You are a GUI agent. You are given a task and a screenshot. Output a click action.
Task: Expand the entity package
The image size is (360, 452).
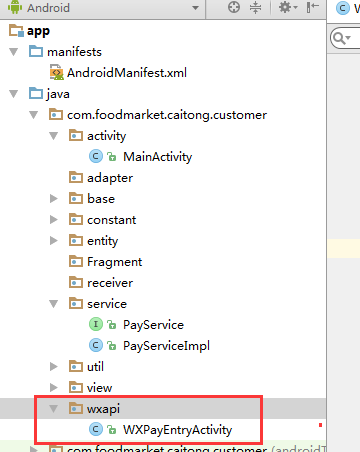point(54,241)
